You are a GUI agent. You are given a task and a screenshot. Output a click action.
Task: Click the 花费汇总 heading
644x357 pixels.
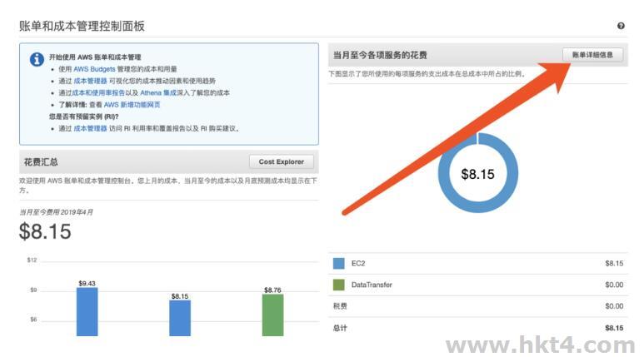point(41,162)
